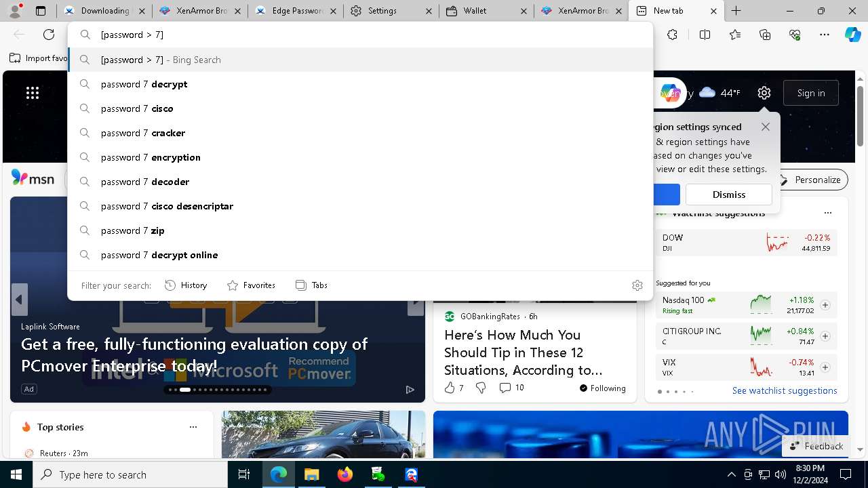Viewport: 868px width, 488px height.
Task: Refresh the page with the reload icon
Action: tap(49, 35)
